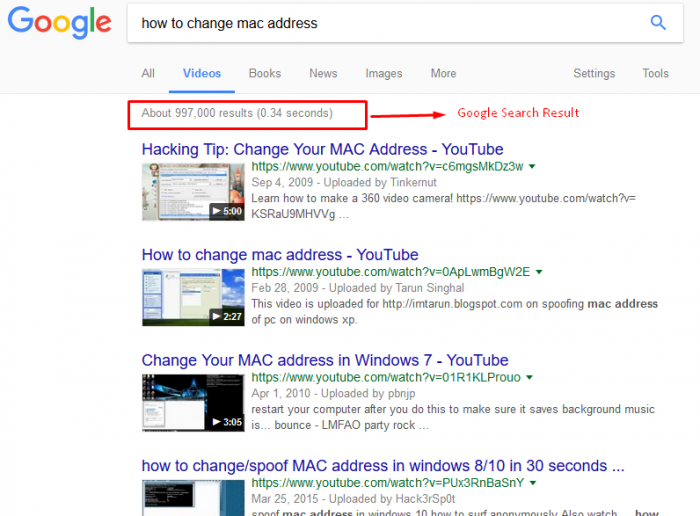Open the More menu

443,73
